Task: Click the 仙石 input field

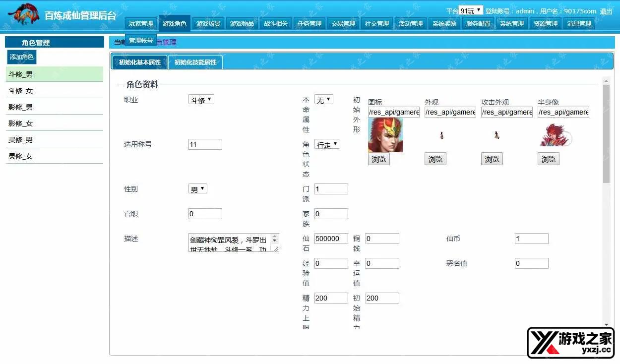Action: point(331,239)
